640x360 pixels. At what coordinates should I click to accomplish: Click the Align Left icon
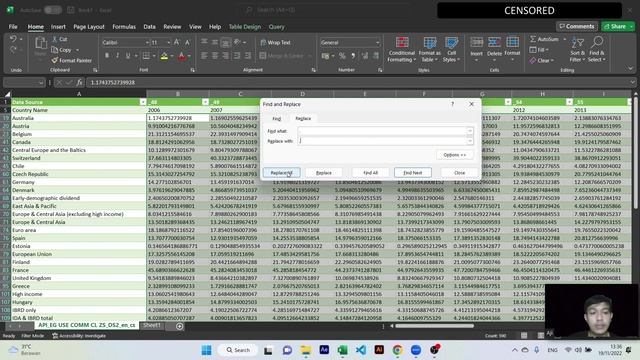tap(204, 56)
